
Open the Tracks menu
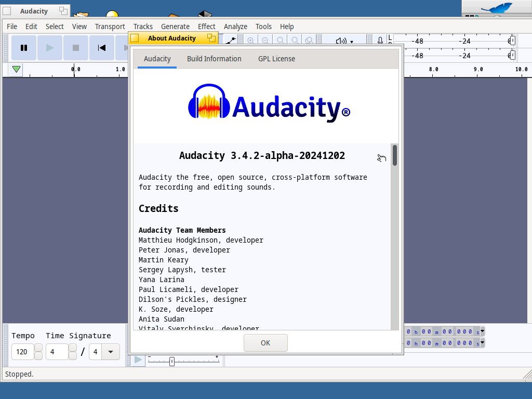click(143, 26)
